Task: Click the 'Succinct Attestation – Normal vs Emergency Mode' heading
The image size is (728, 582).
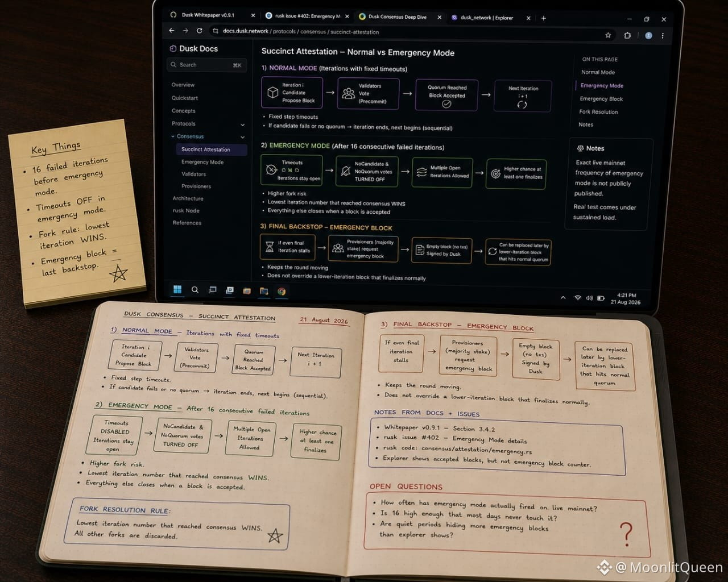Action: click(358, 52)
